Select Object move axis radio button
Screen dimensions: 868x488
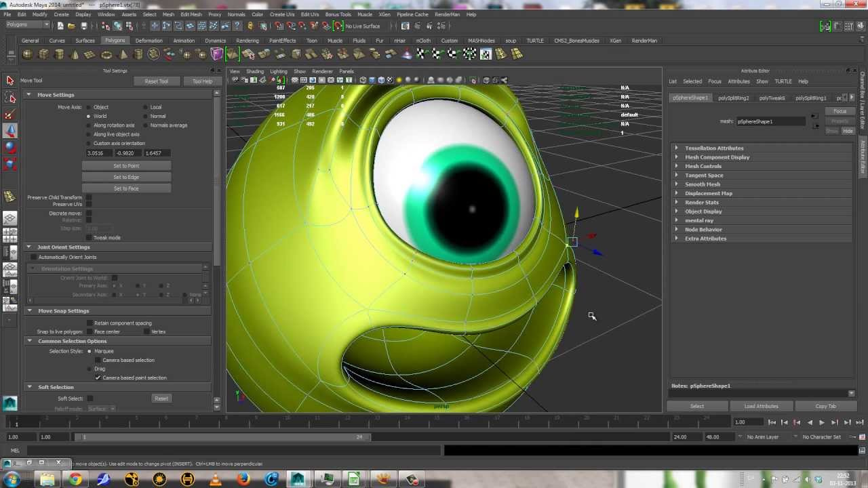pyautogui.click(x=88, y=107)
